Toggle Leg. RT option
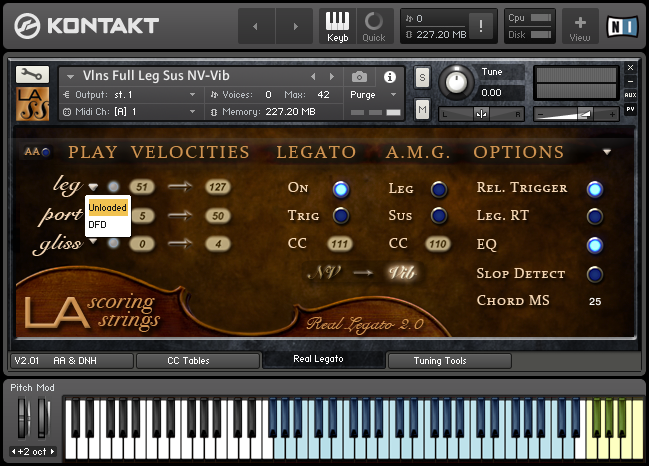The image size is (649, 466). [595, 216]
